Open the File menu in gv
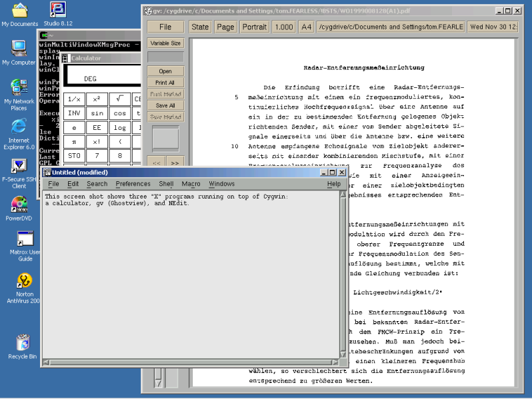The height and width of the screenshot is (399, 532). coord(165,27)
